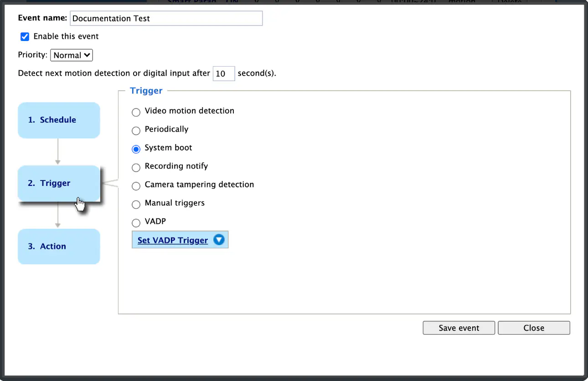Click the Close button
The image size is (588, 381).
534,328
